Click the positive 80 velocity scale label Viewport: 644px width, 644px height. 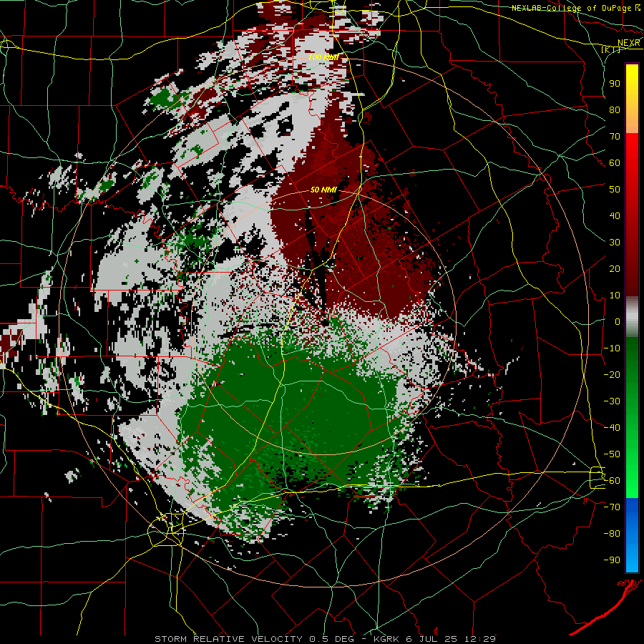pyautogui.click(x=615, y=110)
